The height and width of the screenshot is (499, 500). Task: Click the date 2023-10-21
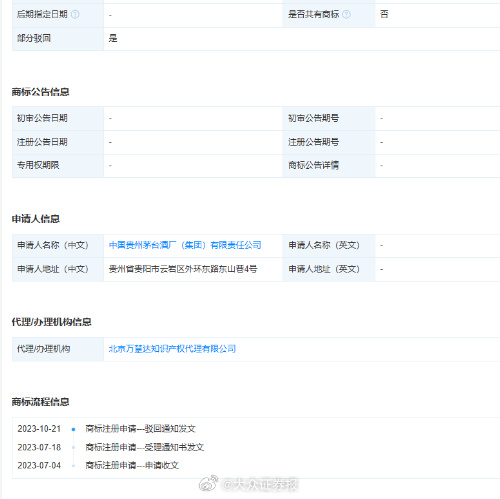tap(39, 429)
